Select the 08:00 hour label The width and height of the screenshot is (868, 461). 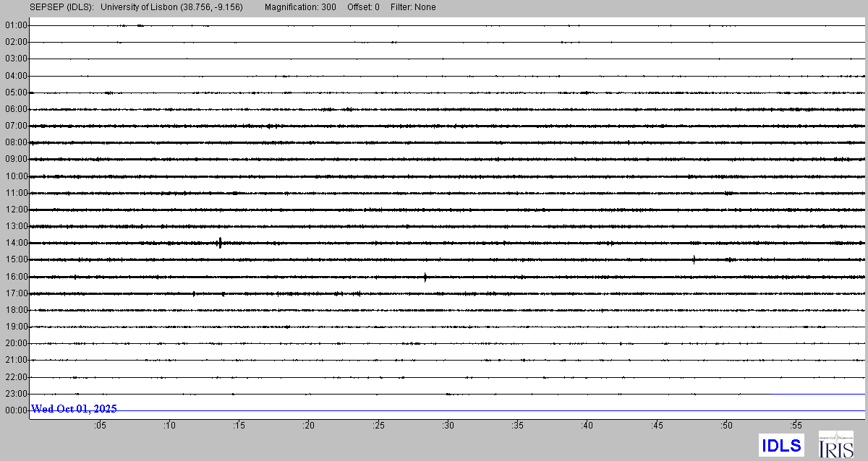[x=16, y=142]
